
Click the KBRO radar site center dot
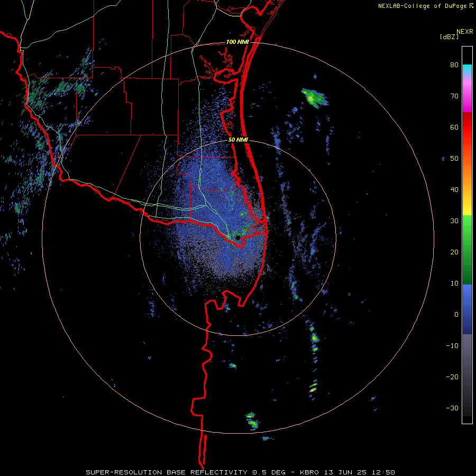237,237
